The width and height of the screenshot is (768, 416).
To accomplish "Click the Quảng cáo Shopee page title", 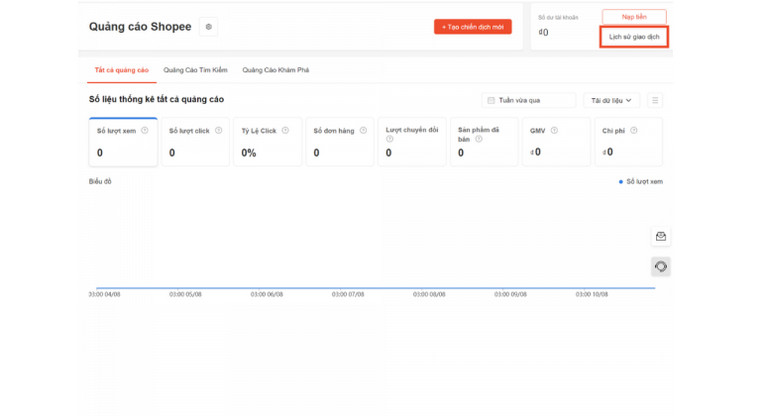I will 140,27.
